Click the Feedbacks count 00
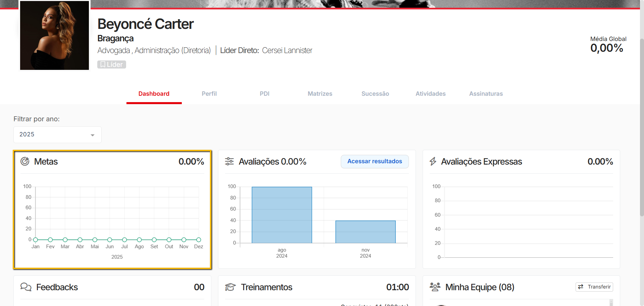 point(199,287)
